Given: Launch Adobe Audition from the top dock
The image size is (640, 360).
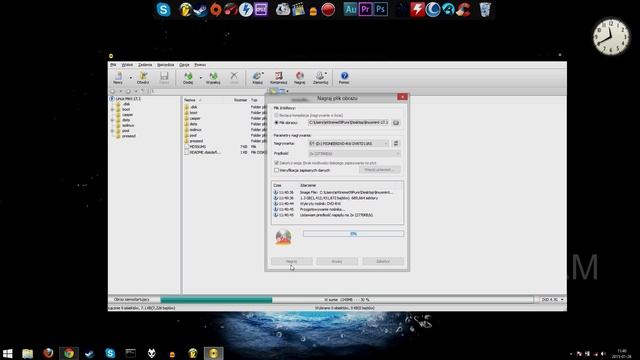Looking at the screenshot, I should point(350,9).
